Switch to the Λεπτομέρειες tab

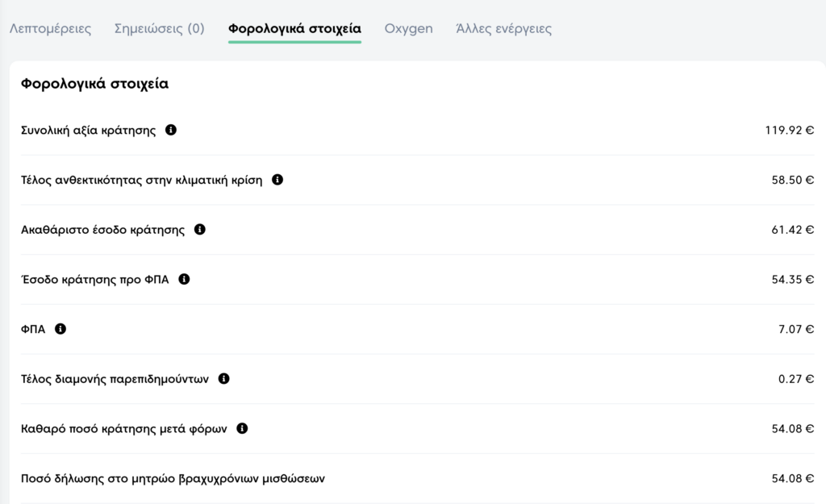pyautogui.click(x=50, y=28)
